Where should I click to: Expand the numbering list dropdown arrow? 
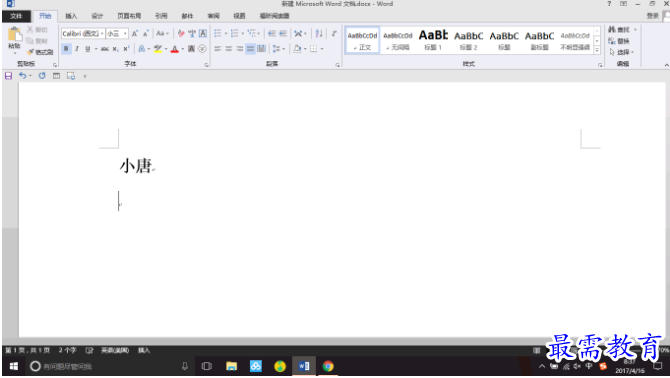(x=243, y=33)
